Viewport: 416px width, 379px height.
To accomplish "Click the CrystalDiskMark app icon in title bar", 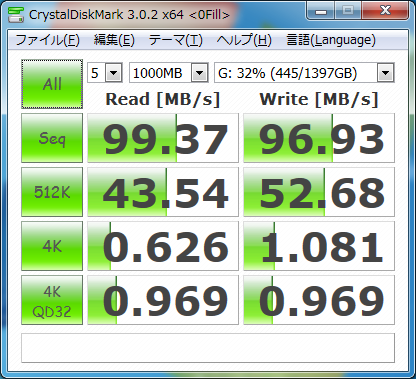I will pos(15,14).
